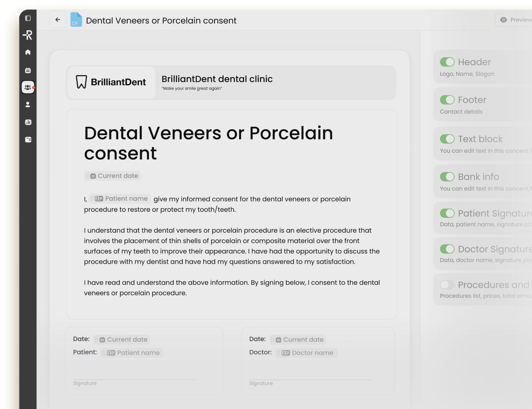Click the BrilliantDent logo in header
This screenshot has height=409, width=532.
tap(111, 82)
